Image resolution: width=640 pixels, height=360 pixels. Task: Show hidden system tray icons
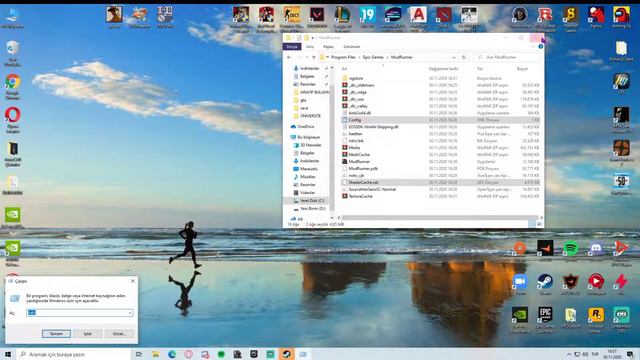[569, 354]
